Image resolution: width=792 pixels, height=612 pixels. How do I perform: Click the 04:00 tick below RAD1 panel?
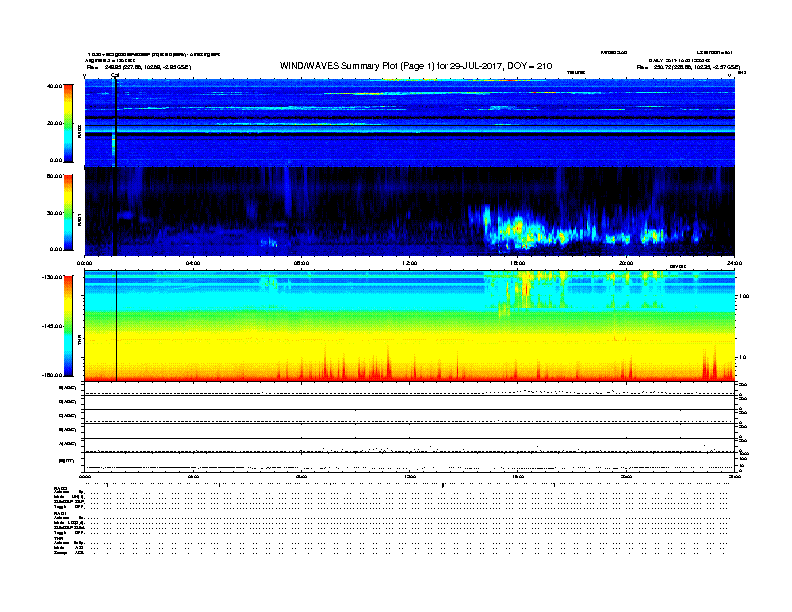pos(192,263)
